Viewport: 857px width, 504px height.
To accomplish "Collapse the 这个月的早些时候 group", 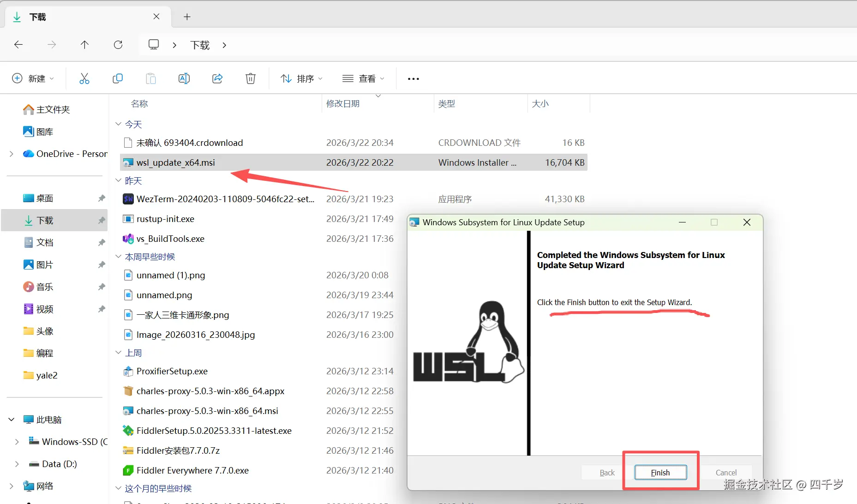I will pos(119,488).
